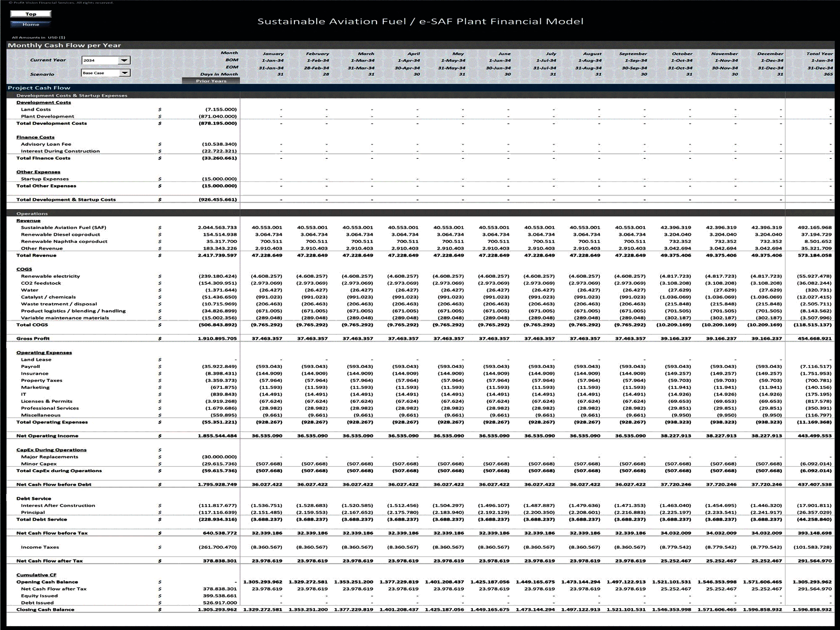
Task: Select the January month column header
Action: click(x=273, y=53)
